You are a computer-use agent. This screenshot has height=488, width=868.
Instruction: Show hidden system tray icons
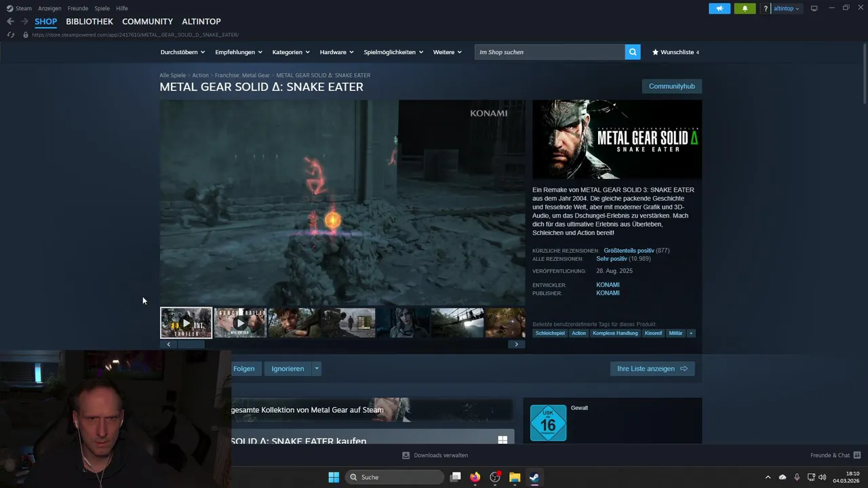(768, 477)
